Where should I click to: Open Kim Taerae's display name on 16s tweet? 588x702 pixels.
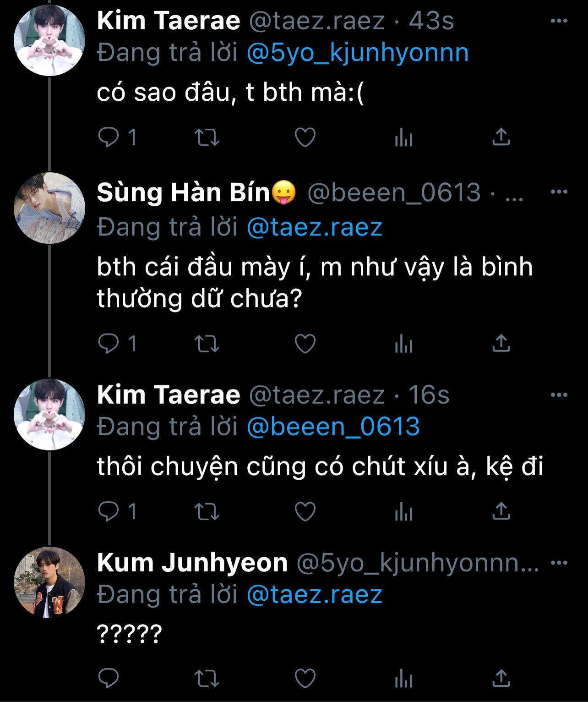[169, 395]
